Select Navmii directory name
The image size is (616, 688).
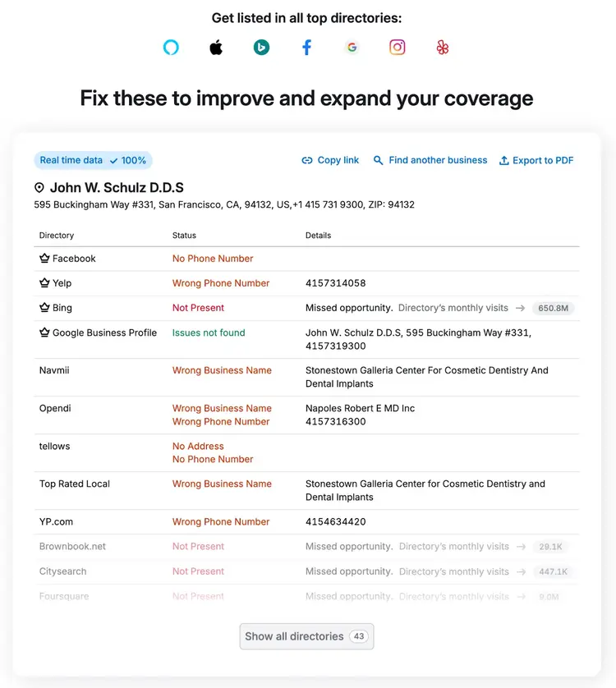[54, 370]
